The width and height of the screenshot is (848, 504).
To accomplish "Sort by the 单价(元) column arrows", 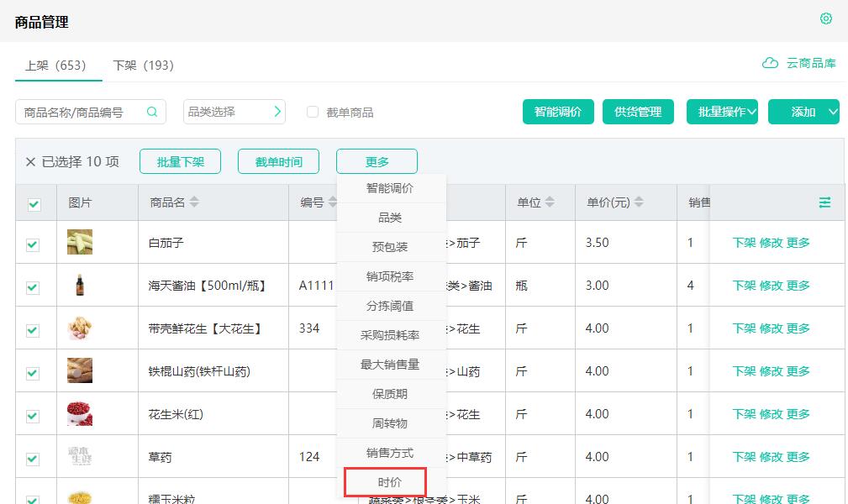I will tap(639, 202).
